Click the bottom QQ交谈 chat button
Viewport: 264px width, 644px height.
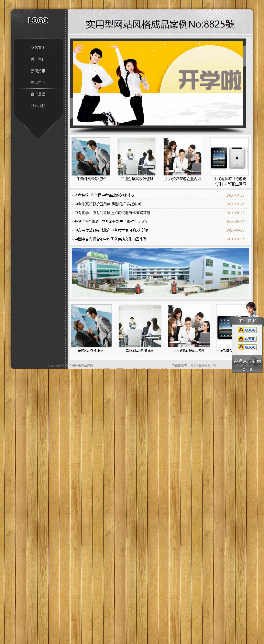click(x=247, y=347)
